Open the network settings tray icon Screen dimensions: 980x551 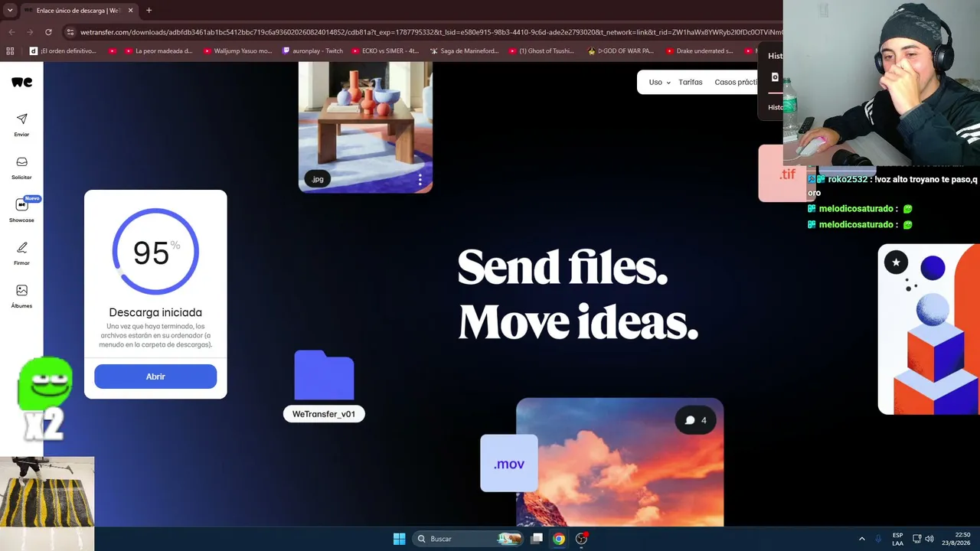pyautogui.click(x=917, y=539)
